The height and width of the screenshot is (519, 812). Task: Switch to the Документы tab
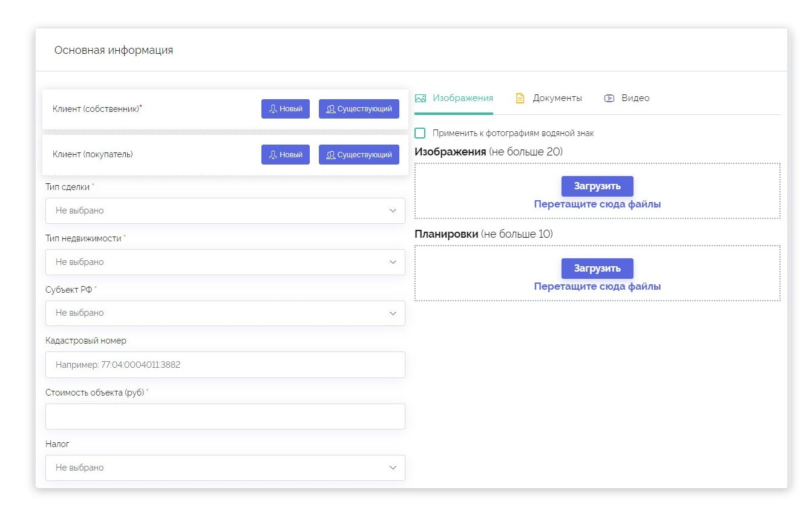557,98
